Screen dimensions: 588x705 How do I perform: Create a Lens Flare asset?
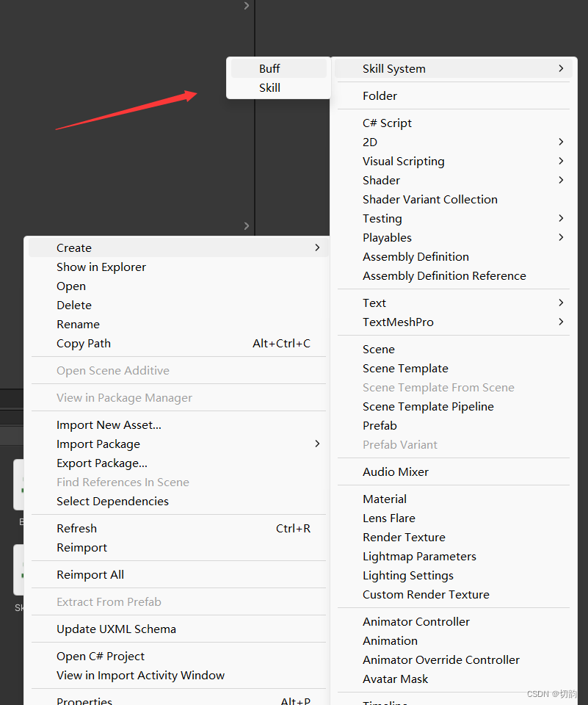(x=454, y=518)
